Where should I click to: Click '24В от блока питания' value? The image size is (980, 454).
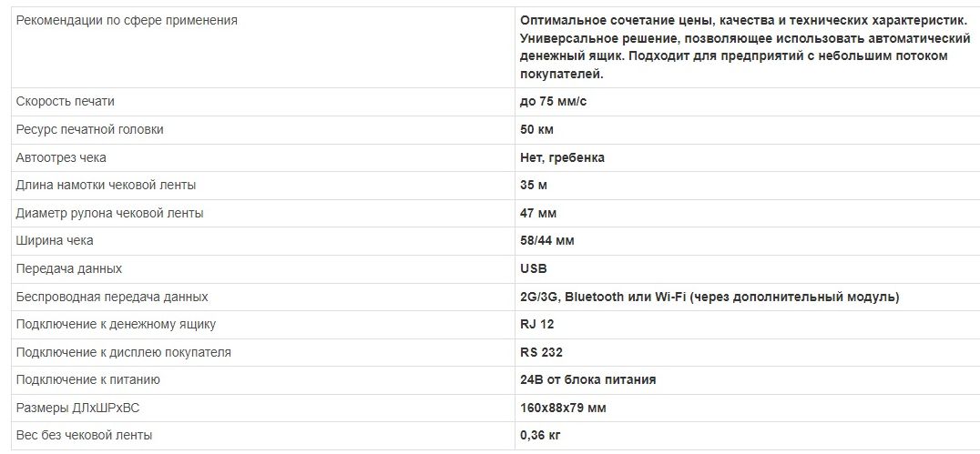(x=587, y=380)
